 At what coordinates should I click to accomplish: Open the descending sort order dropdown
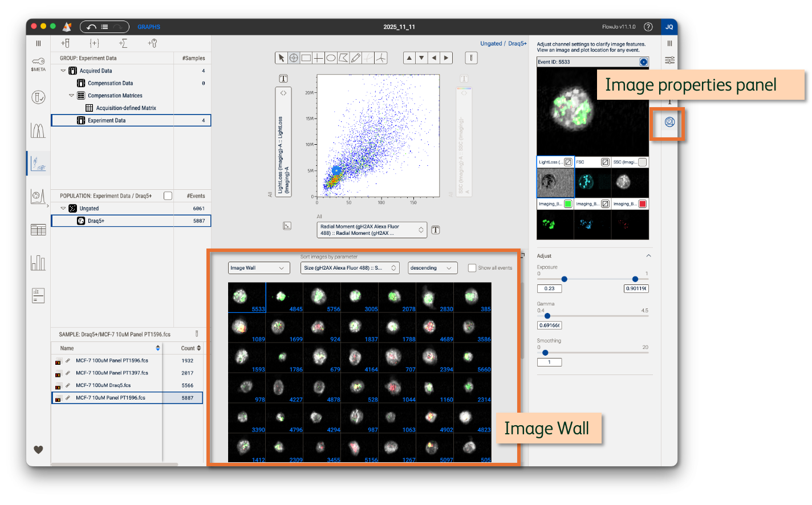[x=432, y=268]
